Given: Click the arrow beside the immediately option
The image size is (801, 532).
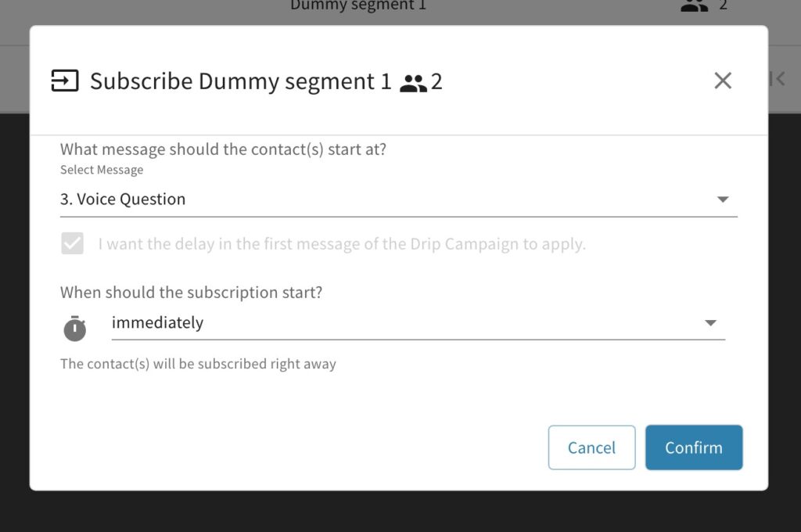Looking at the screenshot, I should pos(710,323).
